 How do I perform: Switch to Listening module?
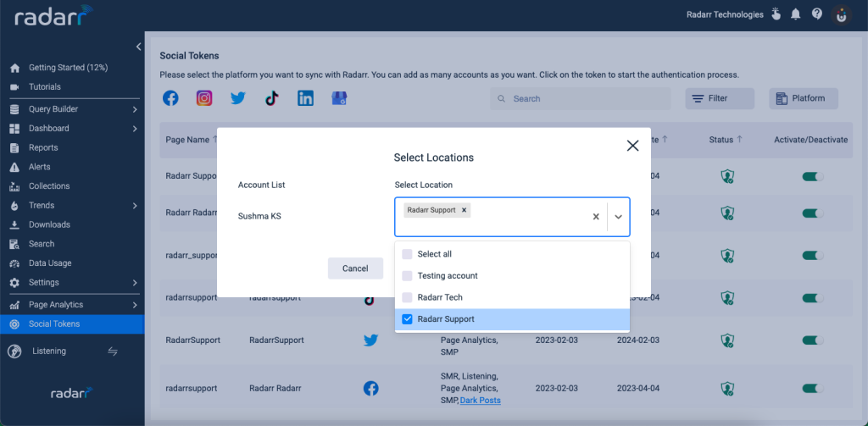tap(48, 351)
